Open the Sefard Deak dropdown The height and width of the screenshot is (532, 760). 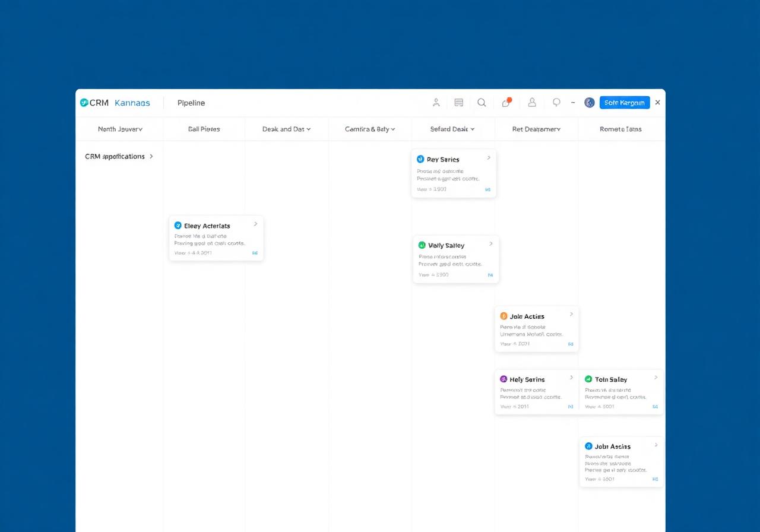point(452,129)
